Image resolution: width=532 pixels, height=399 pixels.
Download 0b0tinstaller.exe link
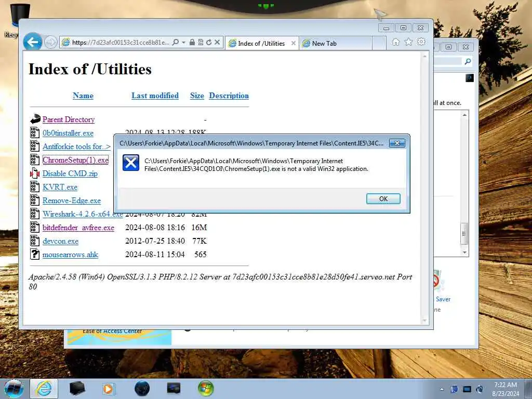pos(68,133)
